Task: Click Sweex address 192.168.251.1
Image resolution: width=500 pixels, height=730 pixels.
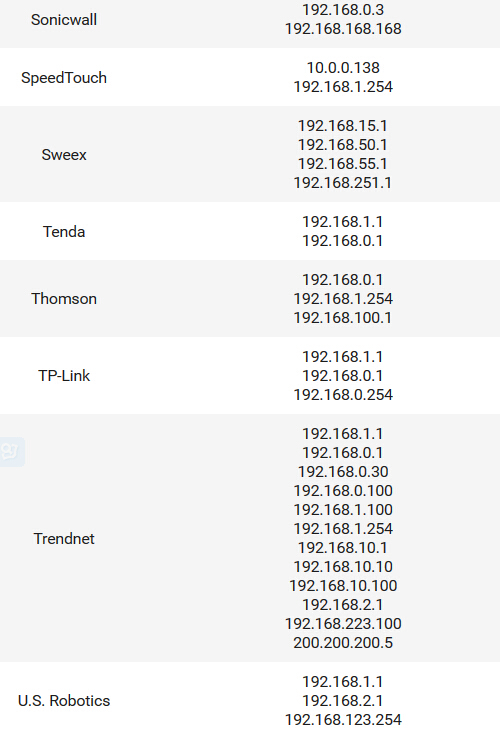Action: point(343,182)
